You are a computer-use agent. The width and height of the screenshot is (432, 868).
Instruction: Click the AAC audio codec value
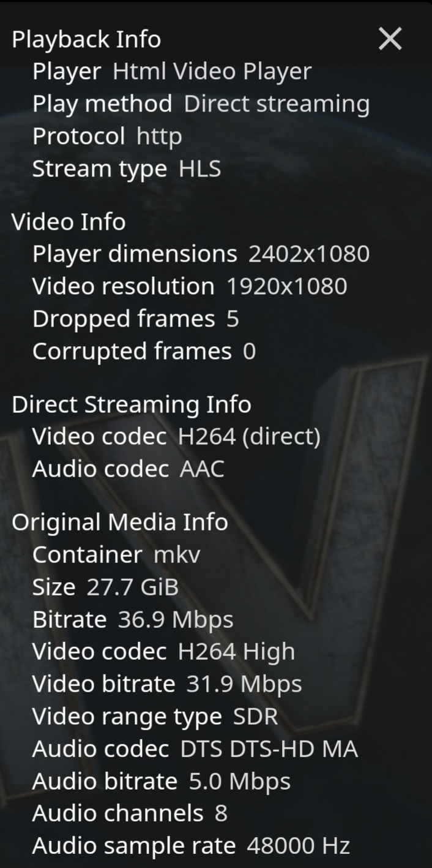click(202, 469)
